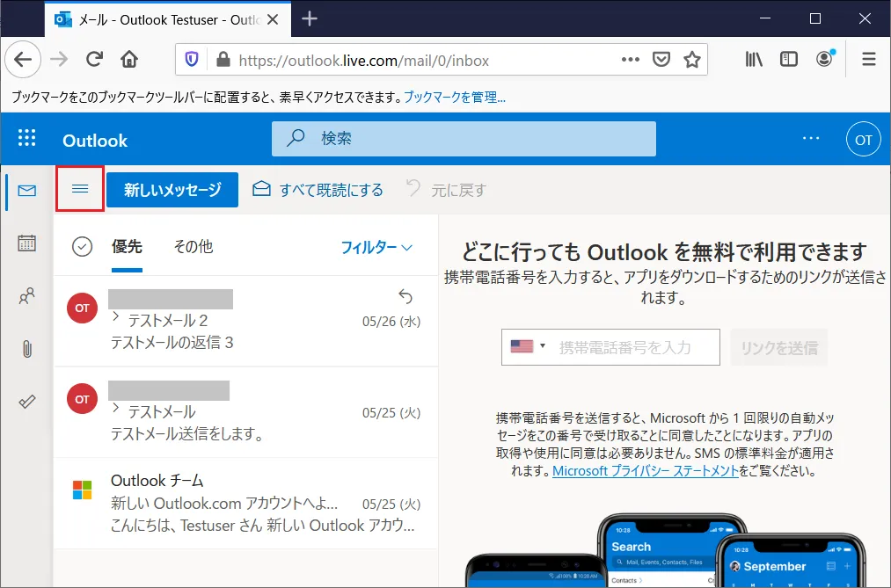The height and width of the screenshot is (588, 891).
Task: Click the browser forward arrow
Action: click(x=59, y=60)
